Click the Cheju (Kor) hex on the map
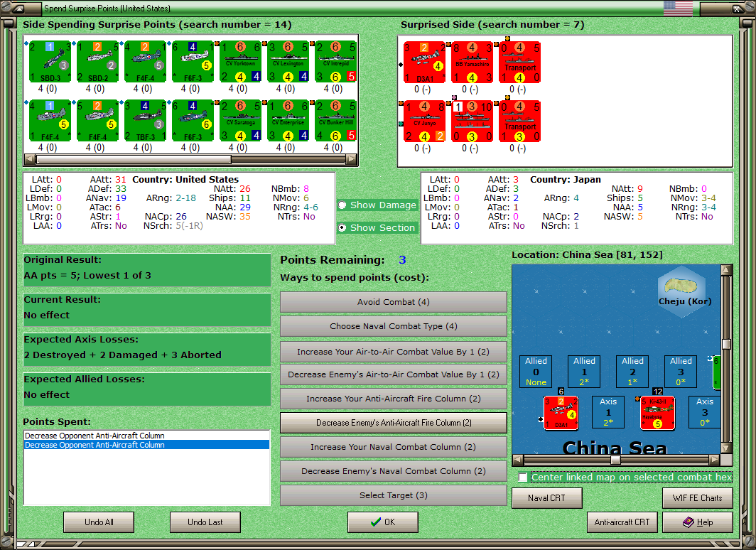The width and height of the screenshot is (756, 550). (x=684, y=291)
